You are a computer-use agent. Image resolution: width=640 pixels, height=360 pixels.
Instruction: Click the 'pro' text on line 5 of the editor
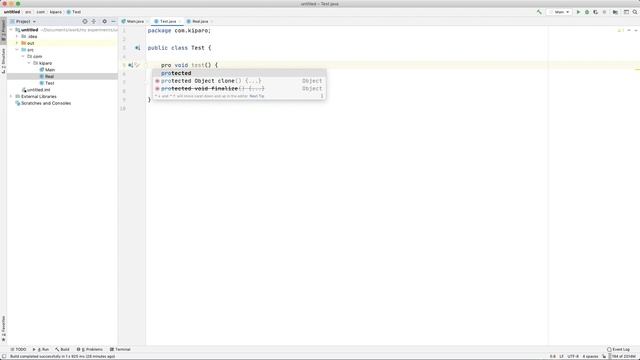click(166, 65)
